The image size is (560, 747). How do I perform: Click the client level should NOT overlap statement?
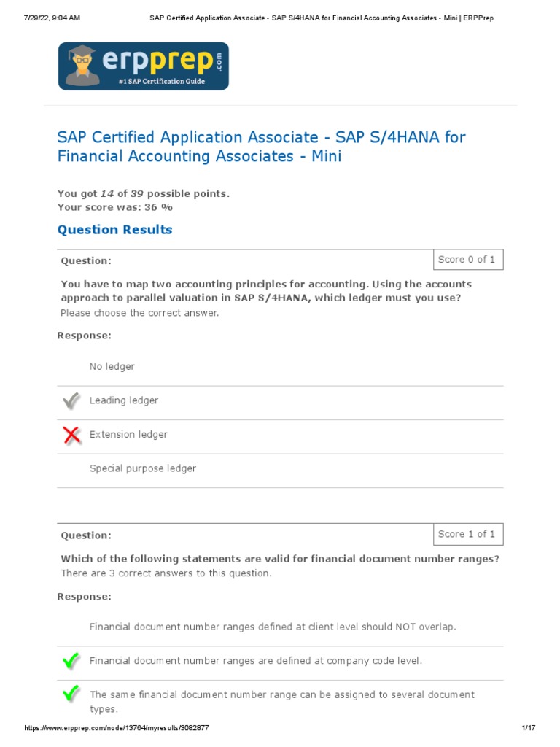[x=273, y=627]
